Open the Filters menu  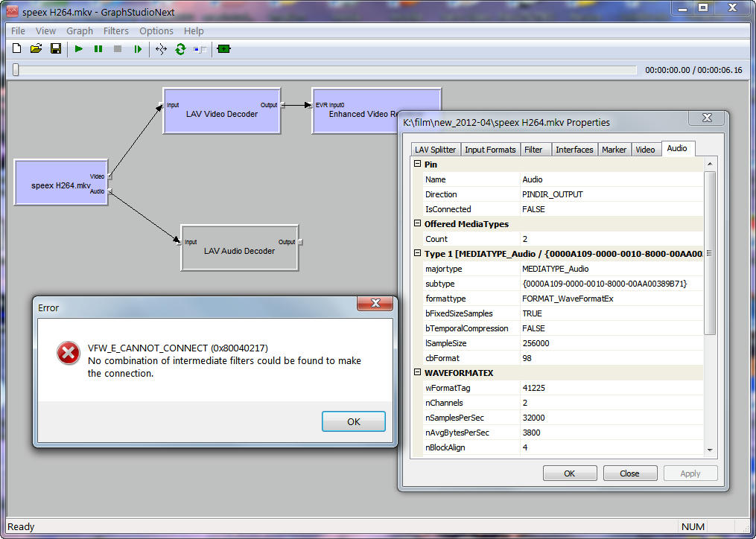[x=116, y=31]
